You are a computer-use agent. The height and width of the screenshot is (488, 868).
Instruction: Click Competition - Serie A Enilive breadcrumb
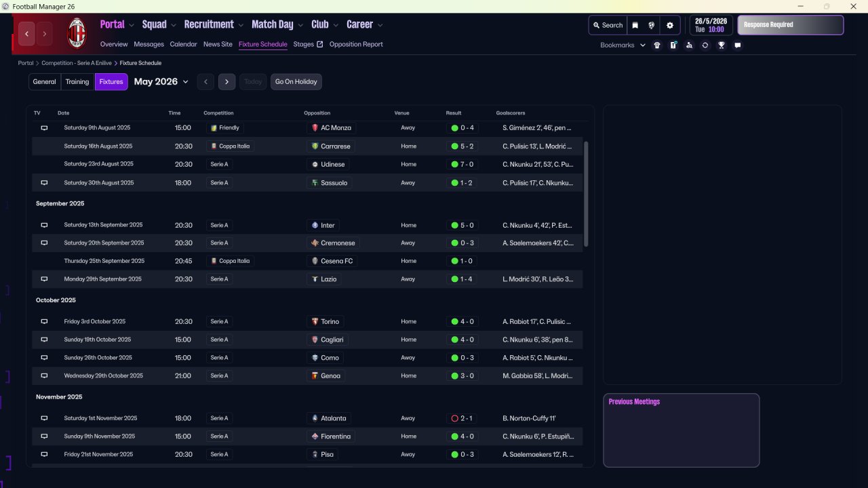pos(77,63)
